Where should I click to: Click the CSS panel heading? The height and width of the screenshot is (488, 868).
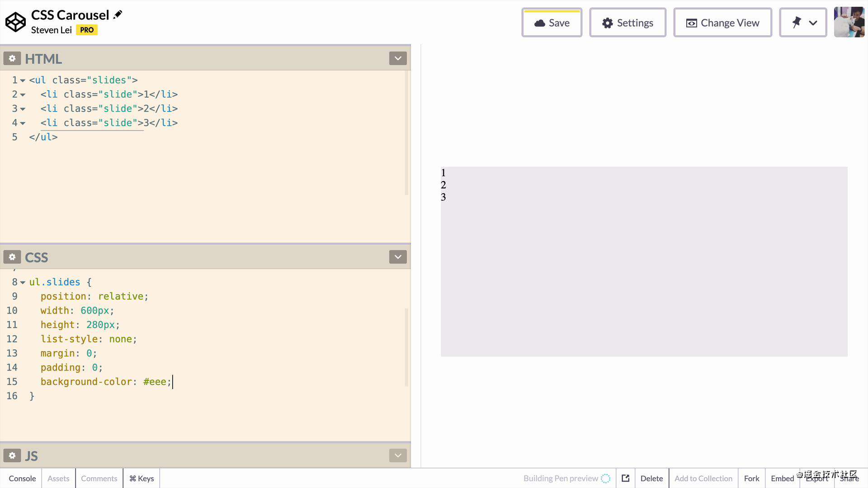click(36, 257)
